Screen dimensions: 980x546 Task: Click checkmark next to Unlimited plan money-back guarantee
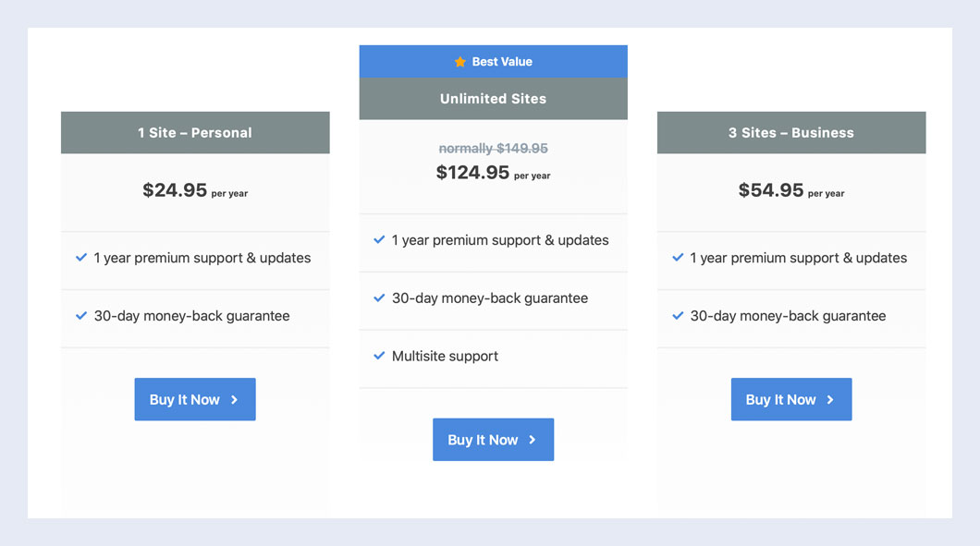pos(379,298)
